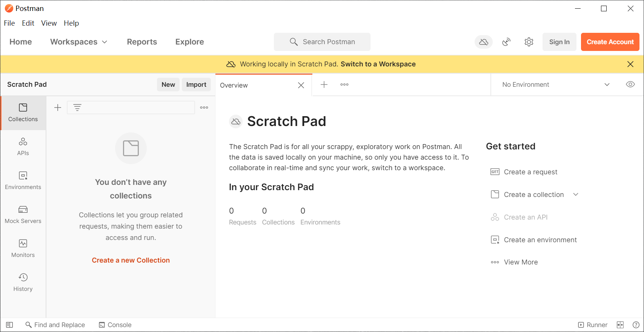Screen dimensions: 644x332
Task: Open Monitors in the sidebar
Action: pyautogui.click(x=23, y=248)
